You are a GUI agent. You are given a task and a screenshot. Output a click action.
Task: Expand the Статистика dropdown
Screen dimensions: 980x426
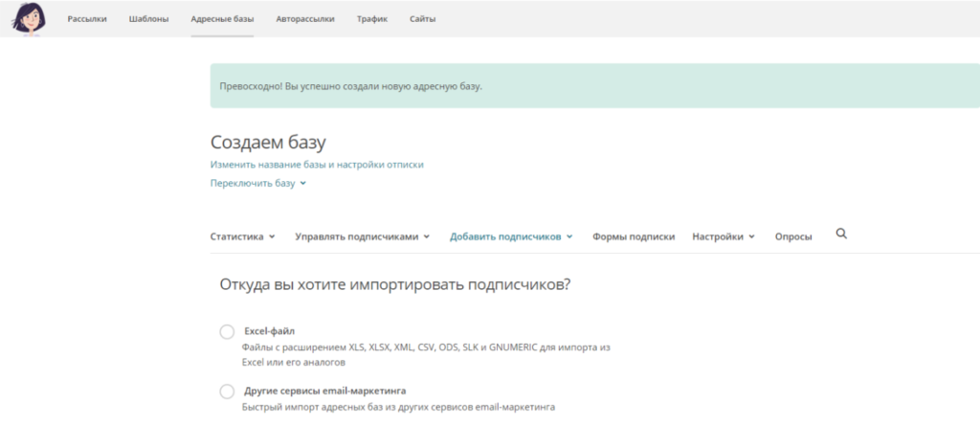(242, 237)
